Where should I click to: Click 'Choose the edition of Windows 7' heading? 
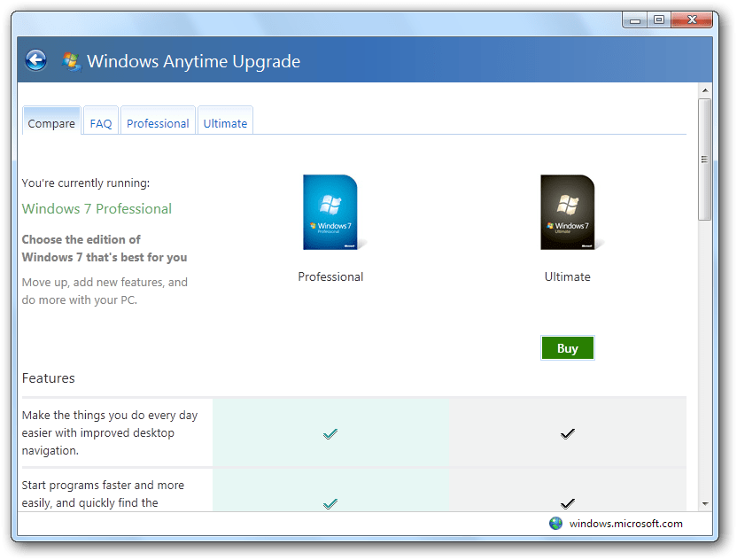(x=105, y=248)
